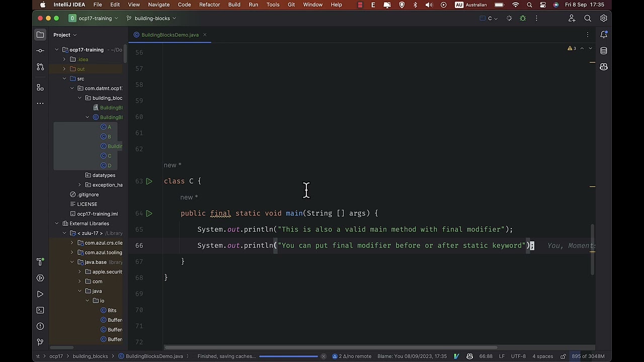This screenshot has height=362, width=644.
Task: Expand the out folder
Action: pos(64,69)
